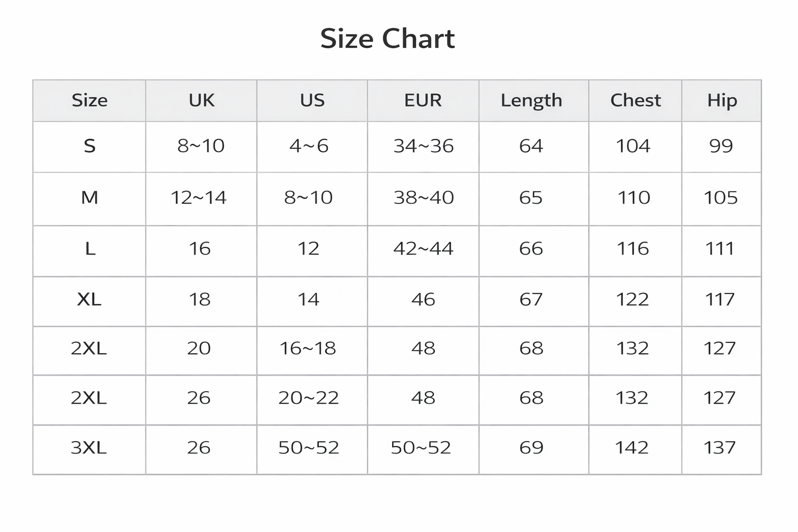This screenshot has height=532, width=798.
Task: Select the US 16~18 cell
Action: 308,348
